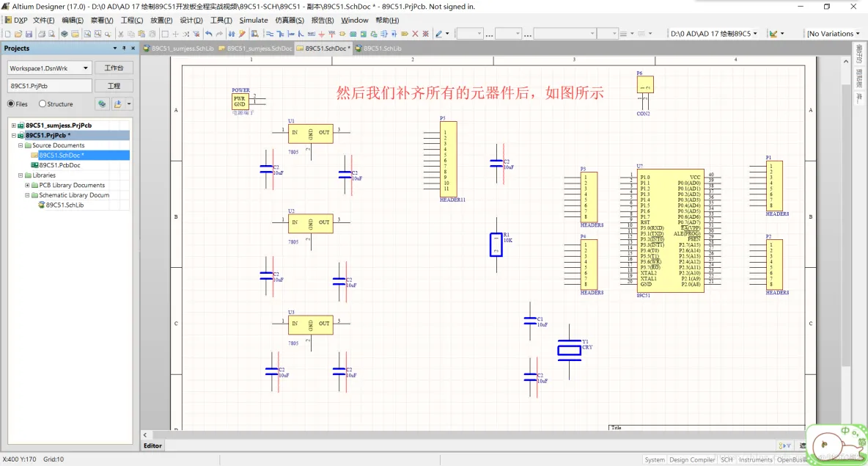Select the Structure radio button
The height and width of the screenshot is (466, 868).
point(43,103)
